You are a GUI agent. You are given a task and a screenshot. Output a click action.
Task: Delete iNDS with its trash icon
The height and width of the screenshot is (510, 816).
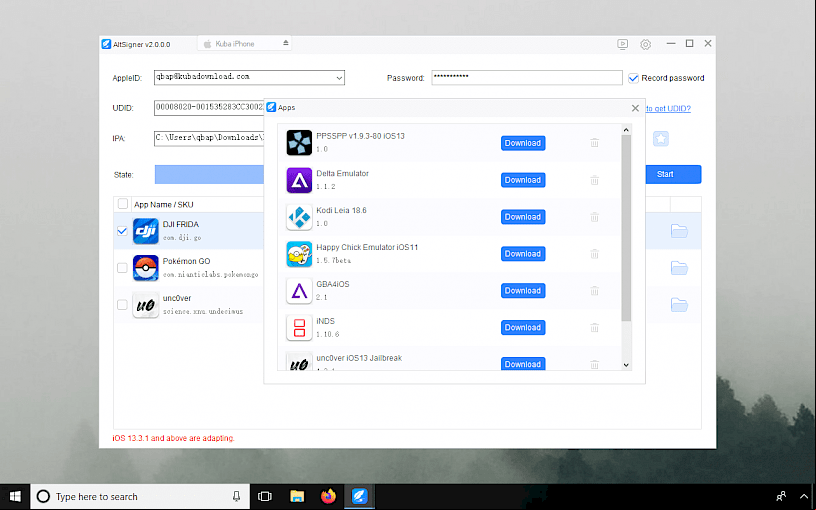(x=594, y=328)
